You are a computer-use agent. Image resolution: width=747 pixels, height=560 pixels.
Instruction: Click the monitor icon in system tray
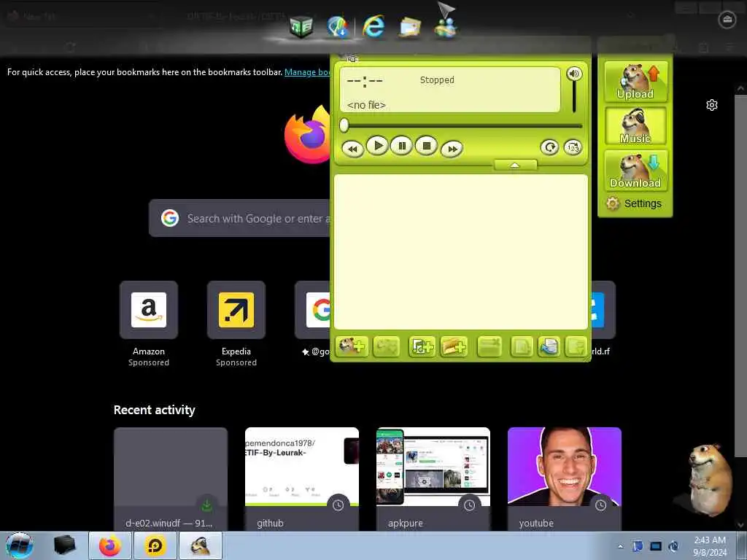[656, 546]
